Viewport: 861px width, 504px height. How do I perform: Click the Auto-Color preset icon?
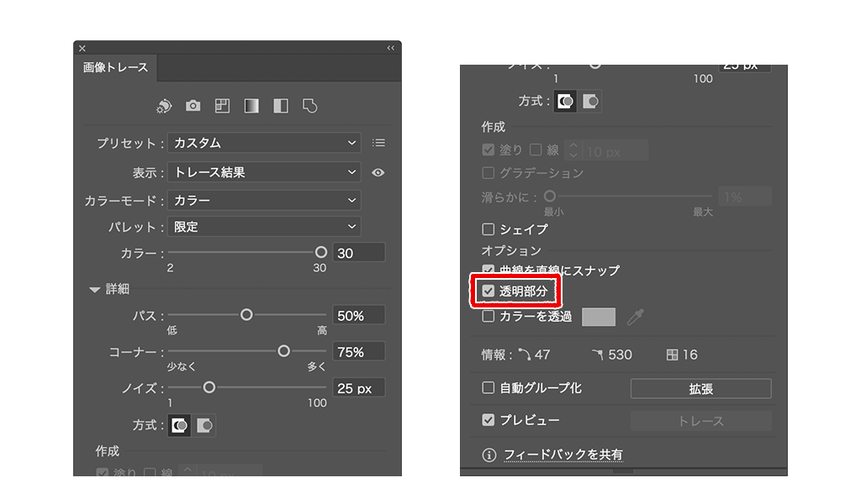coord(164,106)
